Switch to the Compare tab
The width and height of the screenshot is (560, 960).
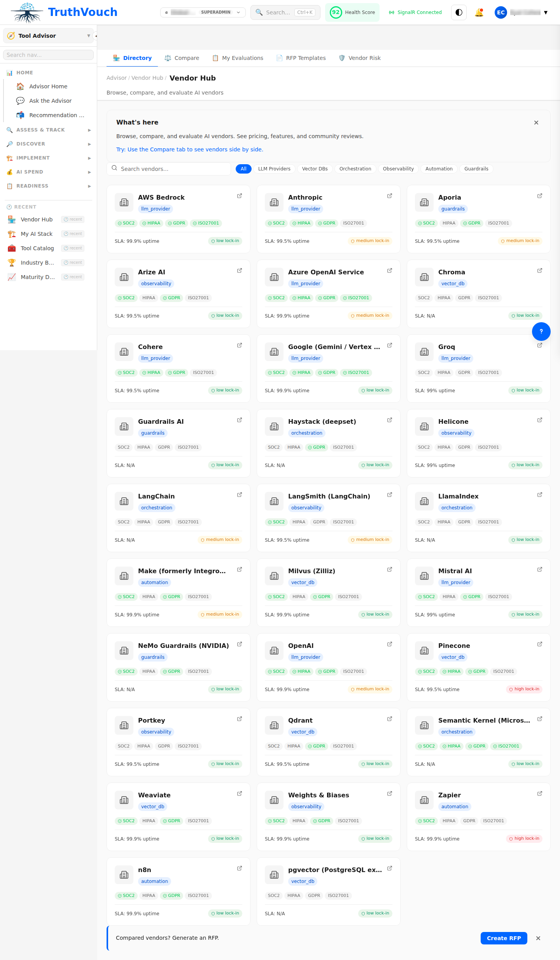[182, 58]
